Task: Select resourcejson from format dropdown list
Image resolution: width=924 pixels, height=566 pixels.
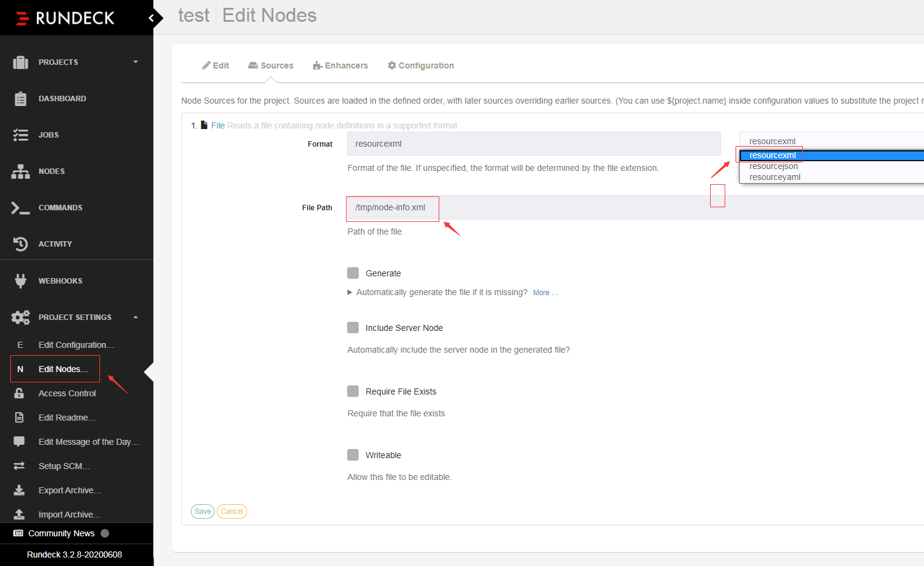Action: 774,167
